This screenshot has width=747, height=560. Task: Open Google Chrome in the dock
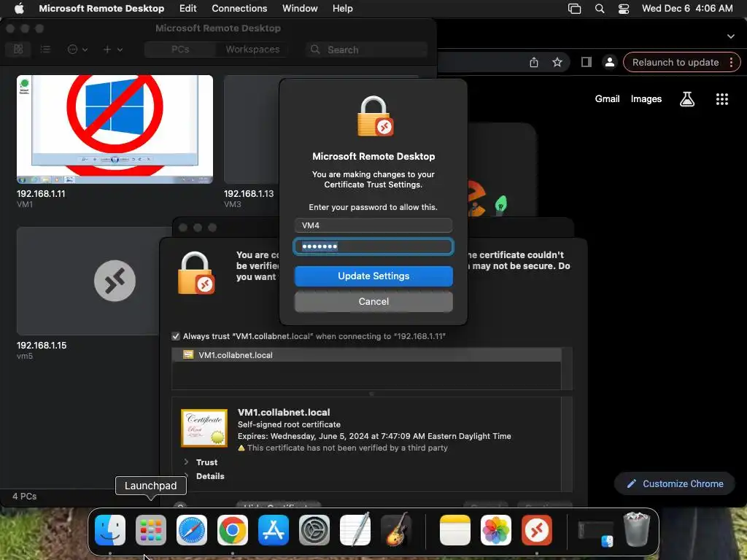(233, 530)
